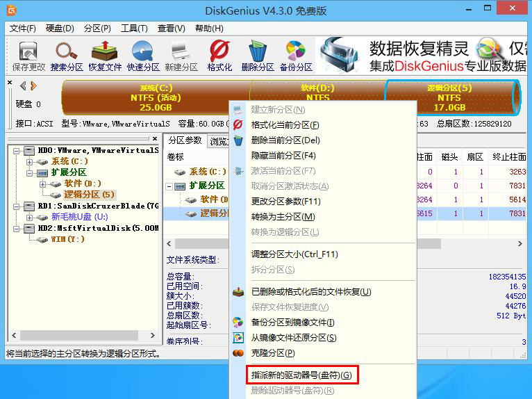Open the 文件(F) menu
The height and width of the screenshot is (399, 532).
tap(22, 28)
